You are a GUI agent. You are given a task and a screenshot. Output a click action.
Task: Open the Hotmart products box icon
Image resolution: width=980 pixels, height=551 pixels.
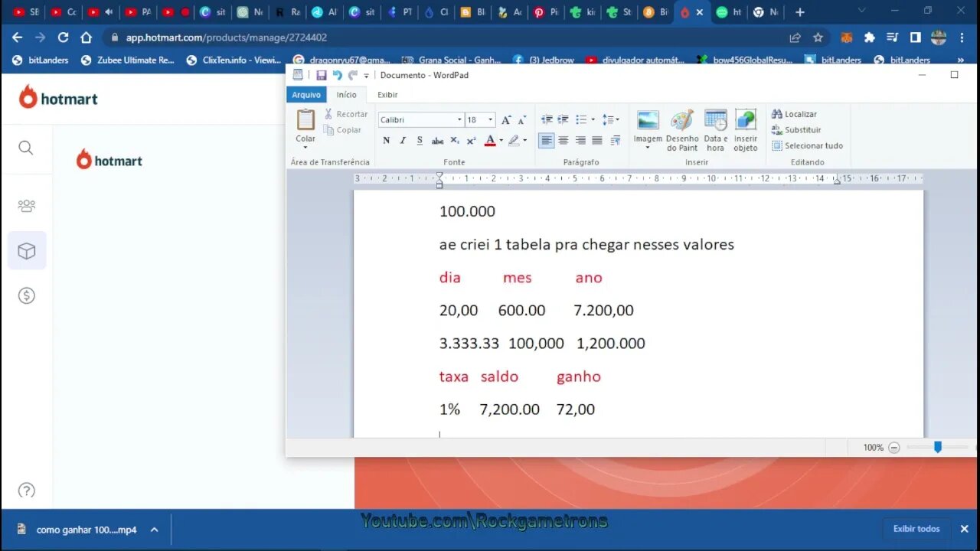click(x=27, y=251)
